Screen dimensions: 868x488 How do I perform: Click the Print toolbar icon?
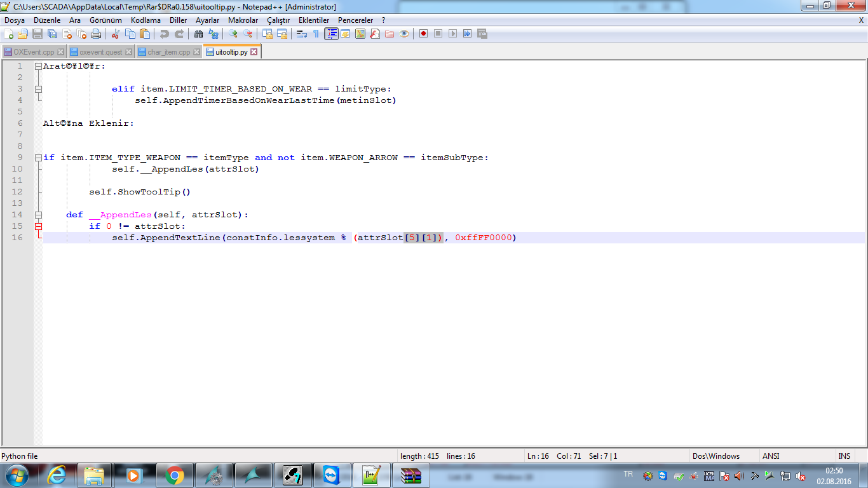96,34
